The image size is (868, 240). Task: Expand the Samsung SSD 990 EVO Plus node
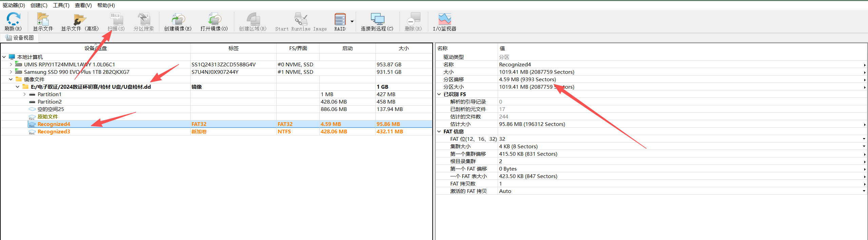11,72
